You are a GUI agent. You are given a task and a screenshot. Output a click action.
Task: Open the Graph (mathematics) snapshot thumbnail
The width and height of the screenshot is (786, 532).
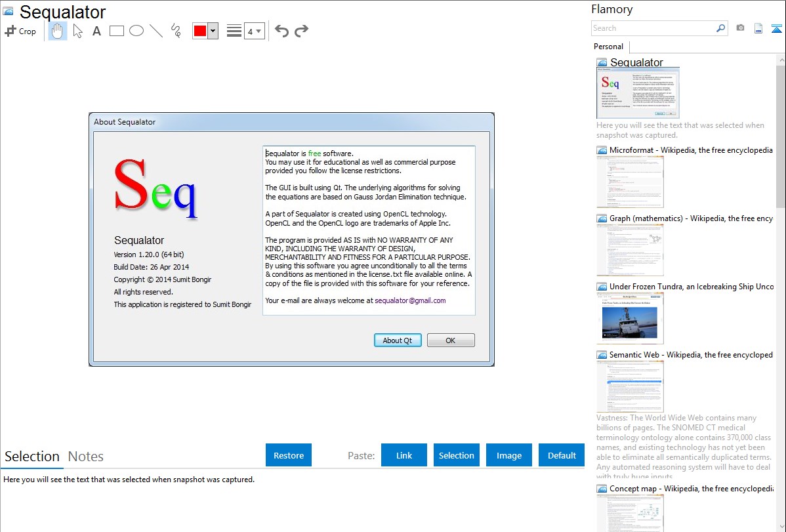tap(630, 250)
